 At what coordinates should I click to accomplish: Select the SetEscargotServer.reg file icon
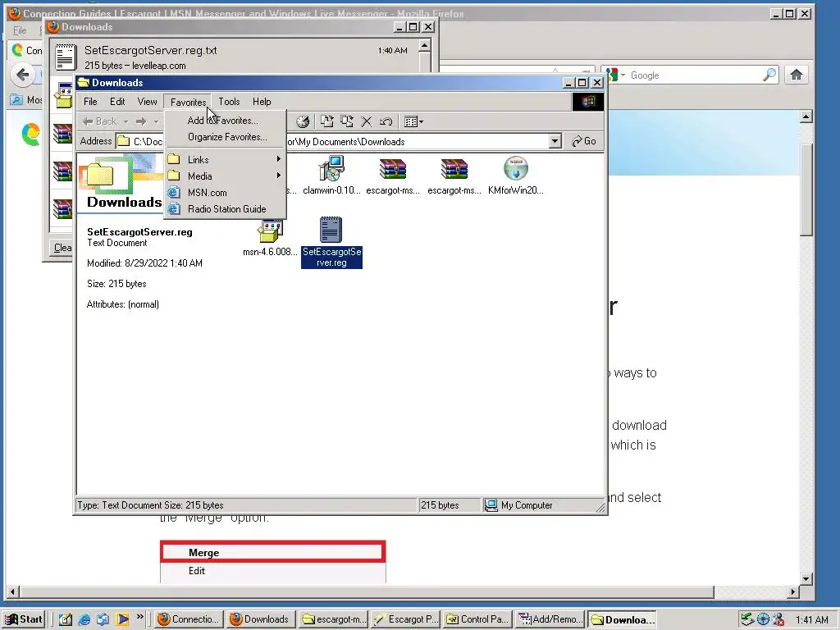click(331, 242)
